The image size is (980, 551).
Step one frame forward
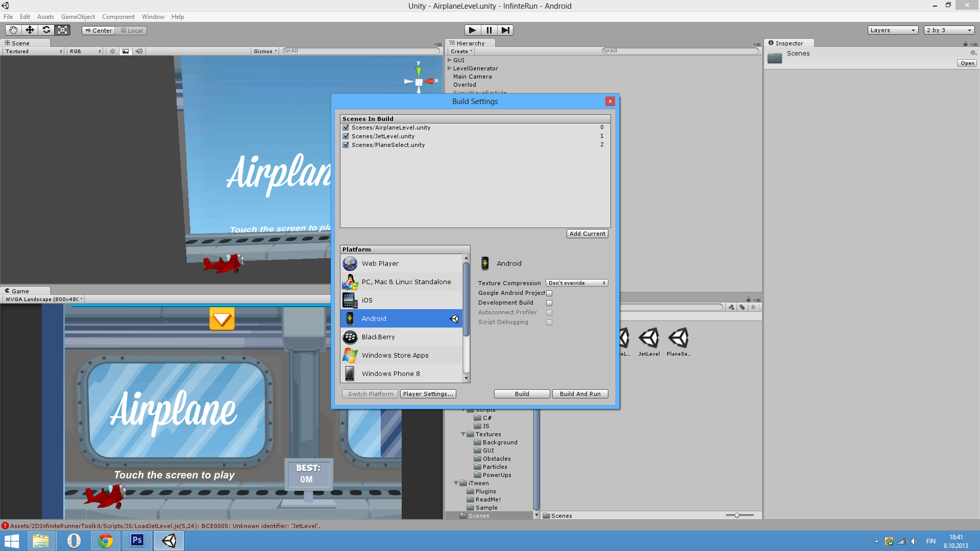coord(505,30)
